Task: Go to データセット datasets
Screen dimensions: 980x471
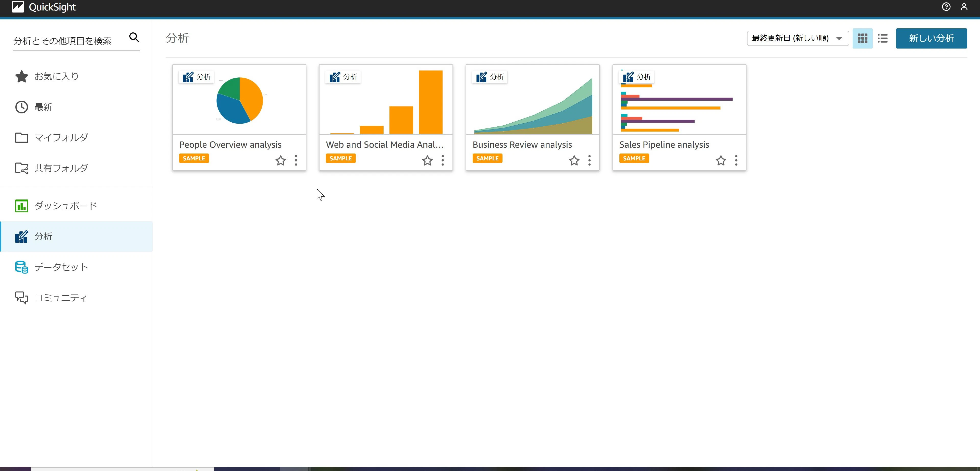Action: [x=76, y=267]
